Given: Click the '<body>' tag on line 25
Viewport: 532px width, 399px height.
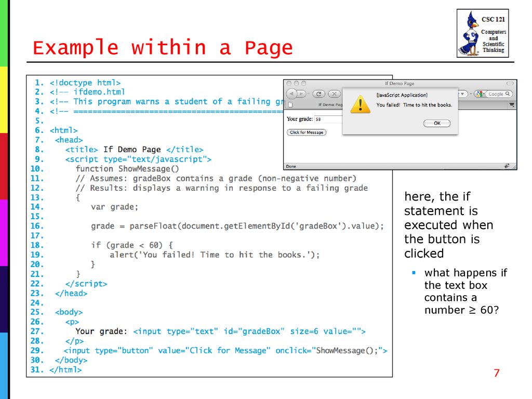Looking at the screenshot, I should pos(69,312).
